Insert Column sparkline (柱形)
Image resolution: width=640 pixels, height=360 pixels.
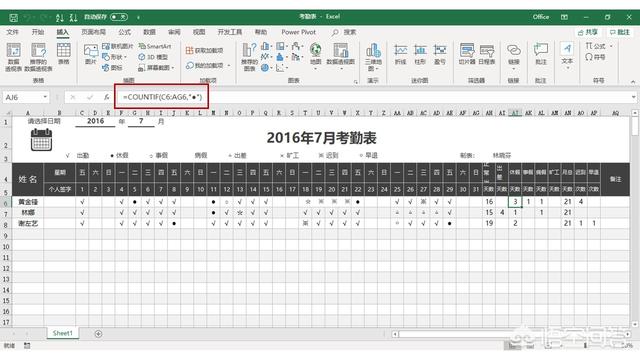[x=420, y=54]
